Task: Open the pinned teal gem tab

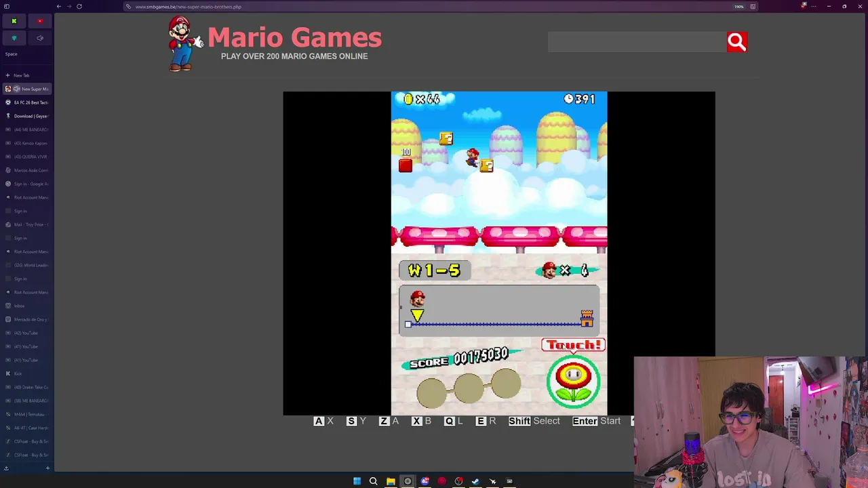Action: tap(14, 38)
